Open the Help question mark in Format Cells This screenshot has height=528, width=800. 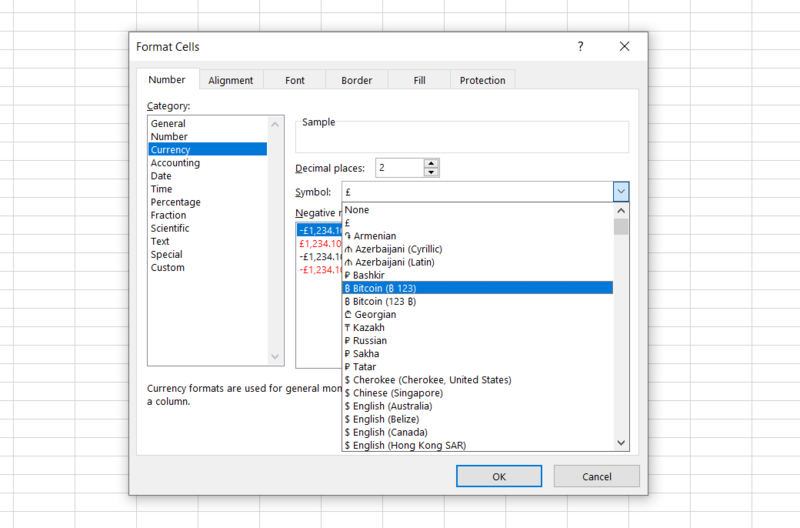(x=580, y=46)
